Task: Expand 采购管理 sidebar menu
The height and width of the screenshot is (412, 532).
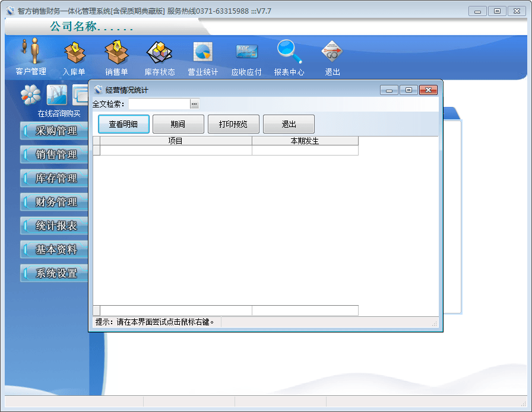Action: [53, 131]
